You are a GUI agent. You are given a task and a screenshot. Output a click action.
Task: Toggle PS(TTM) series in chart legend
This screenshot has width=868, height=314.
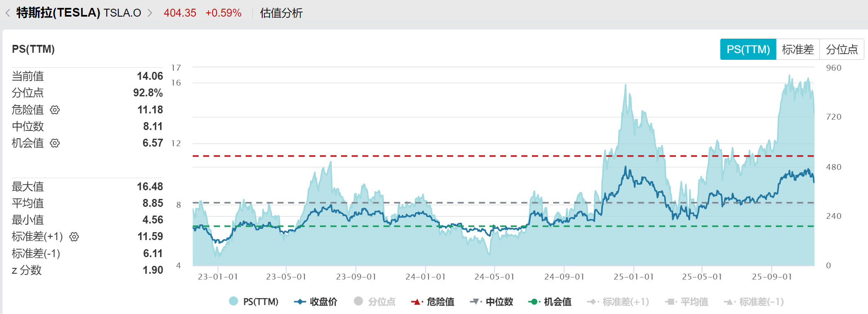(x=254, y=302)
